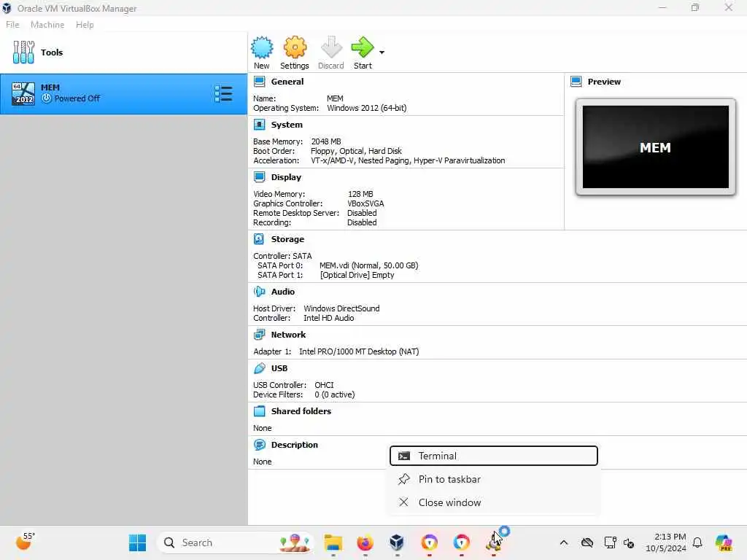Click the Network section icon
This screenshot has width=747, height=560.
[259, 335]
